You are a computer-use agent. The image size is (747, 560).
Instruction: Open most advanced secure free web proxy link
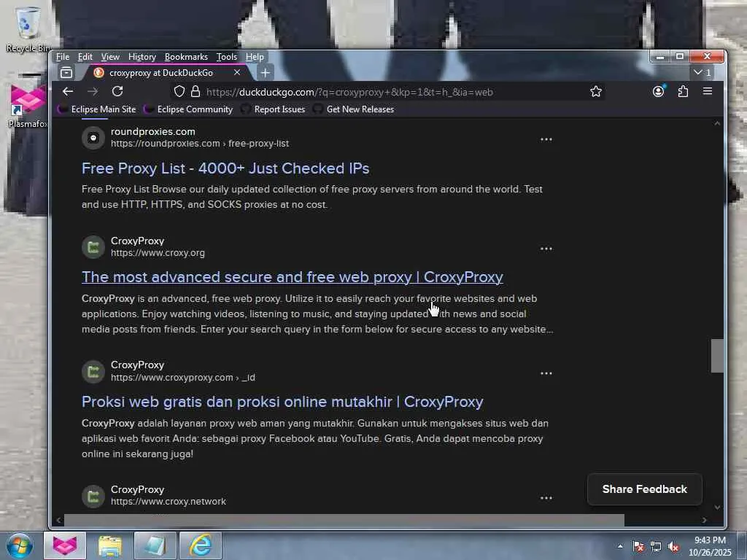coord(292,277)
